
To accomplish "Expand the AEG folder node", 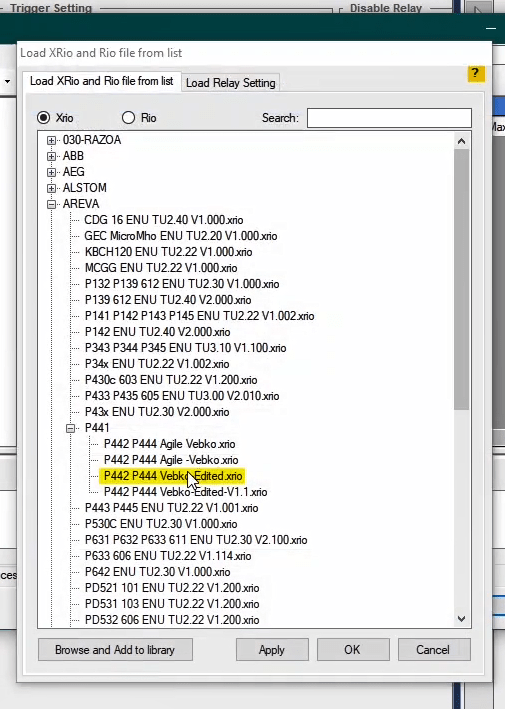I will click(x=52, y=172).
